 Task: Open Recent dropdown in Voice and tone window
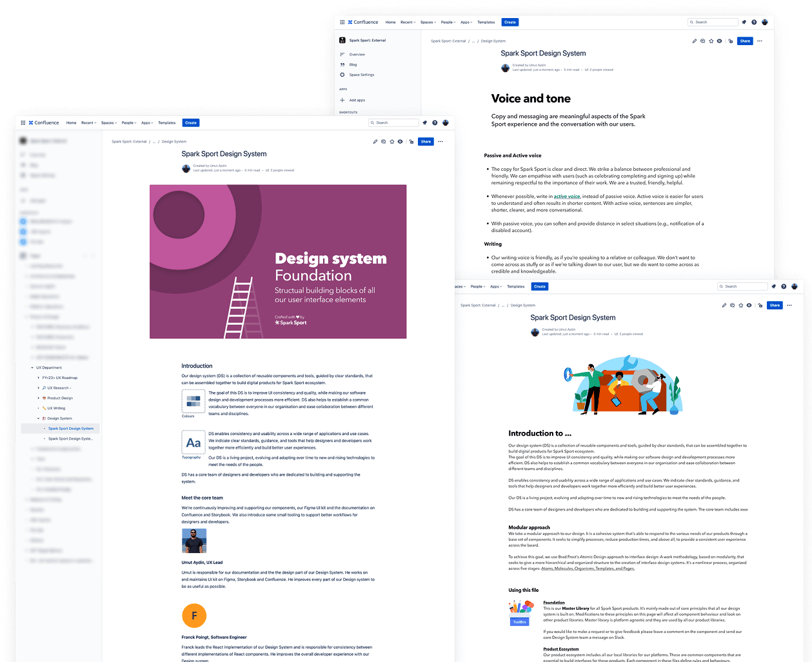408,22
